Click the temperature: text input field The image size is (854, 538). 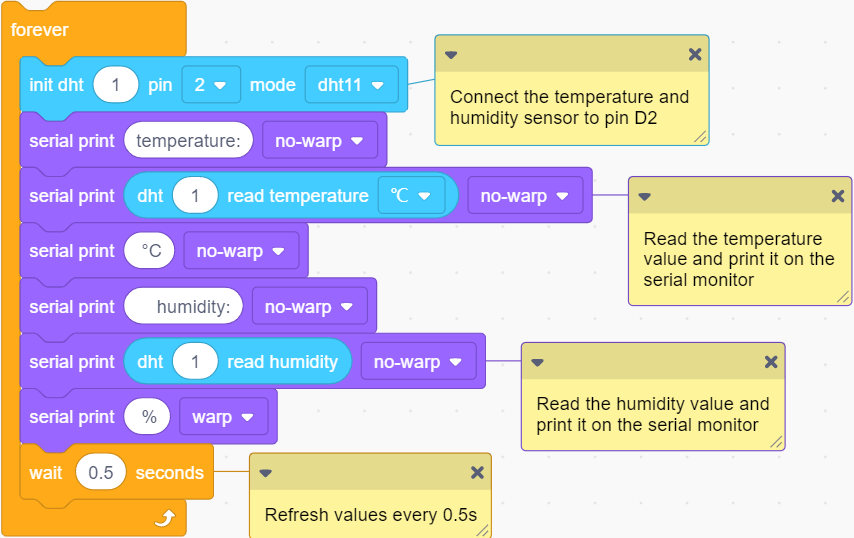188,140
